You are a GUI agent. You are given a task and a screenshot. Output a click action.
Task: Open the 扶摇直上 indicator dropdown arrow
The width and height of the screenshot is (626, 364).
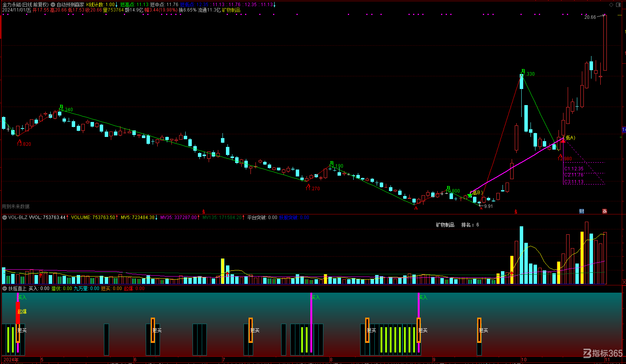pyautogui.click(x=5, y=288)
